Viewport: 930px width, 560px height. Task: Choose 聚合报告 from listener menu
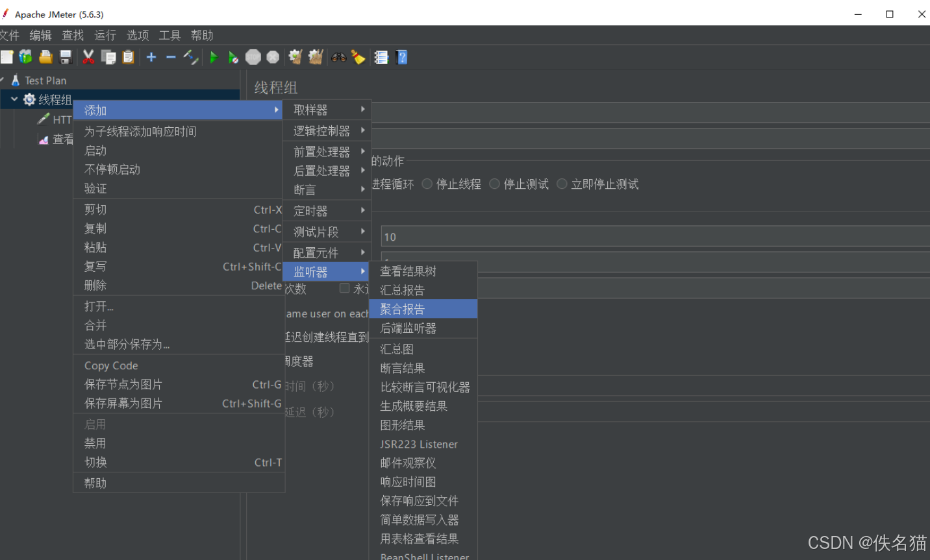tap(423, 309)
